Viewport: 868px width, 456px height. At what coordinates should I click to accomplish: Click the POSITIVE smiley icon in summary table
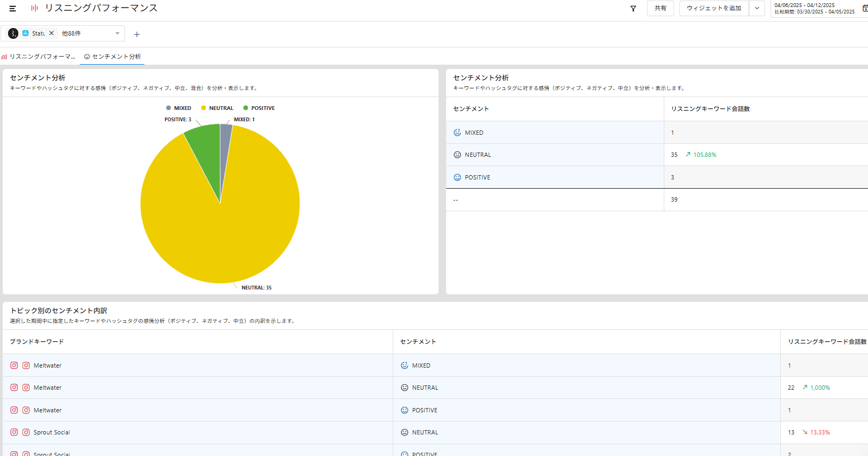tap(457, 177)
